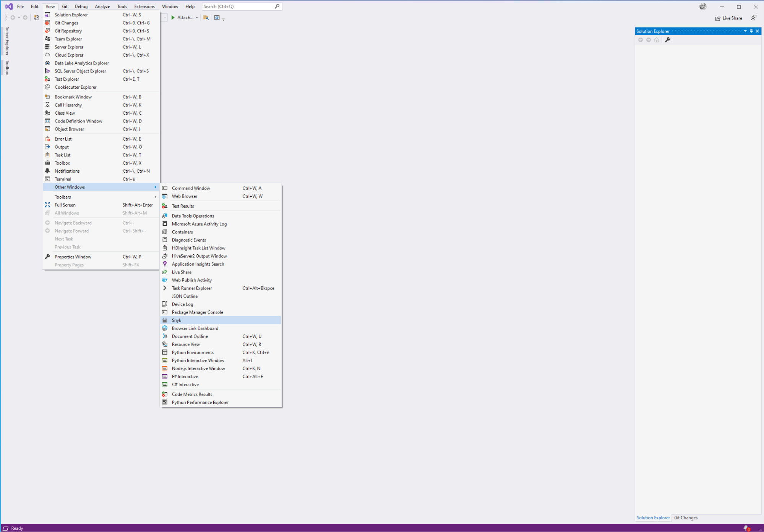The height and width of the screenshot is (532, 764).
Task: Switch to the Git Changes tab
Action: click(x=685, y=517)
